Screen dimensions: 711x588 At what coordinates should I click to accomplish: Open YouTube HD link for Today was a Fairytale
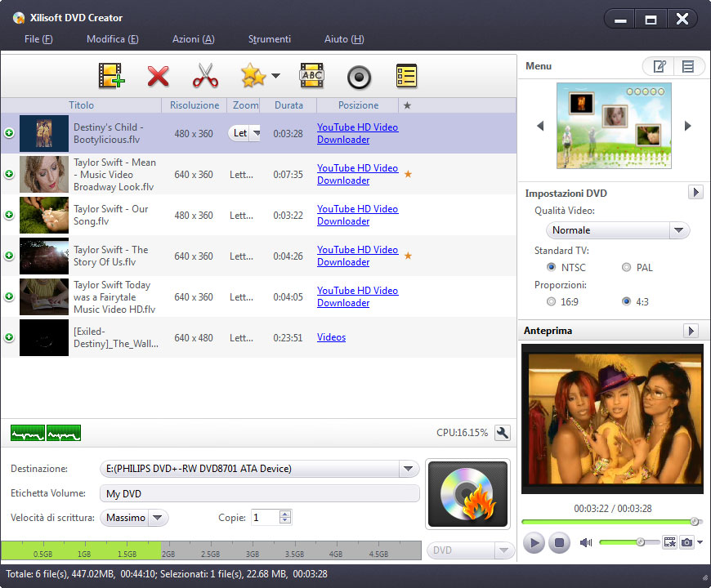tap(357, 296)
